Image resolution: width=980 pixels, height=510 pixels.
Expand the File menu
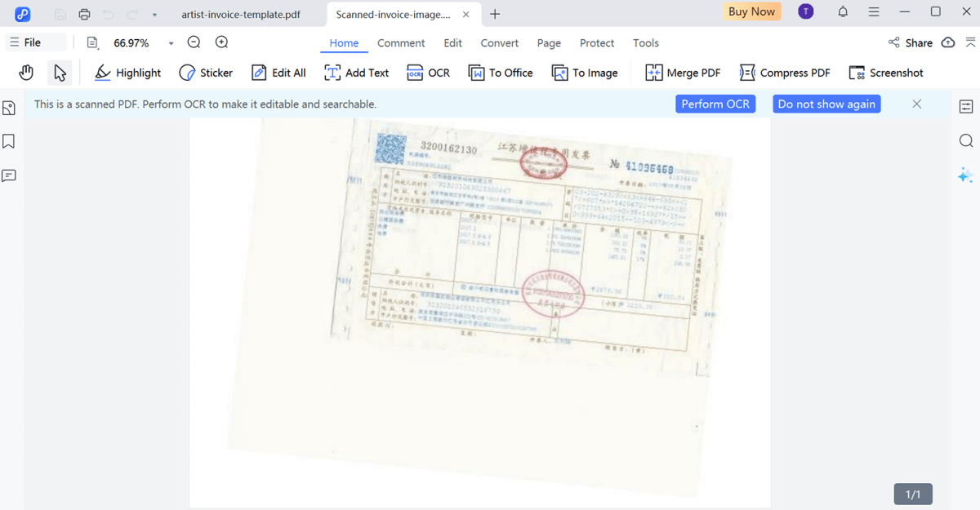36,42
